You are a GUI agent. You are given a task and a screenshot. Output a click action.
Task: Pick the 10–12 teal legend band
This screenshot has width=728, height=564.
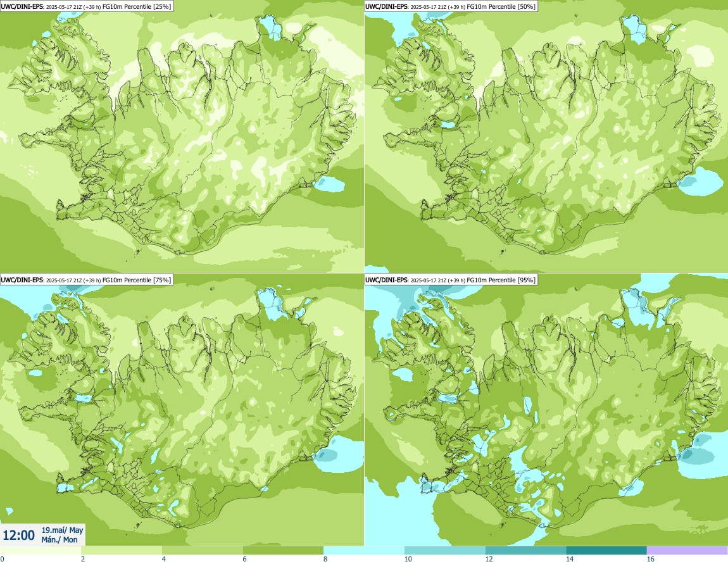pyautogui.click(x=445, y=551)
